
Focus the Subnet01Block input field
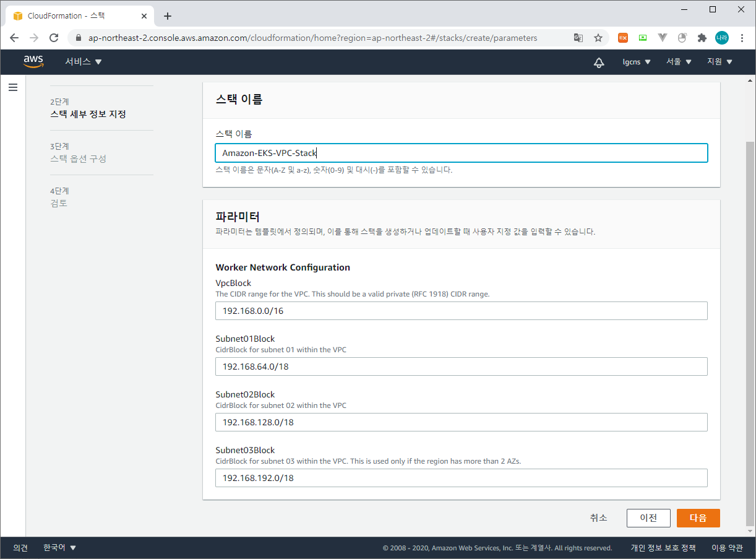[x=462, y=366]
